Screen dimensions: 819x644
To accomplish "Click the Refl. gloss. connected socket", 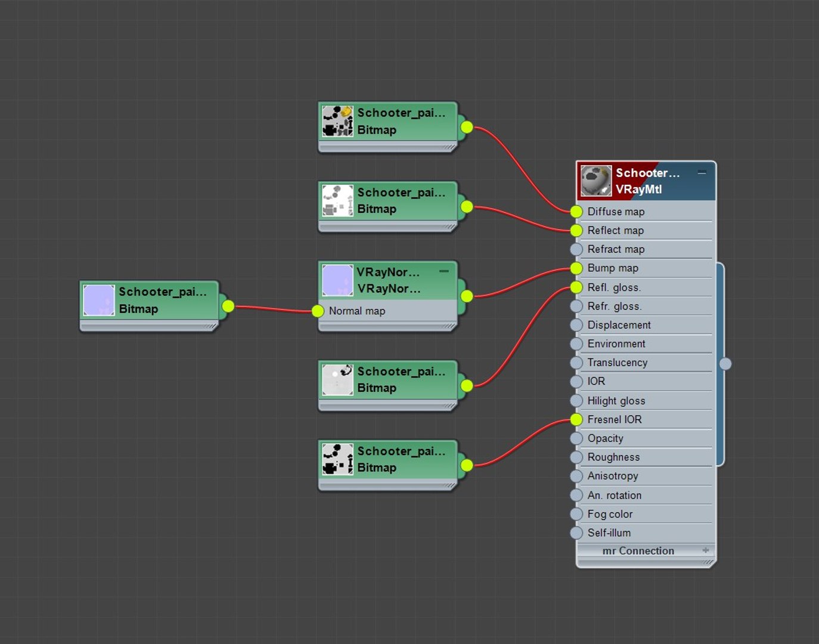I will 576,287.
